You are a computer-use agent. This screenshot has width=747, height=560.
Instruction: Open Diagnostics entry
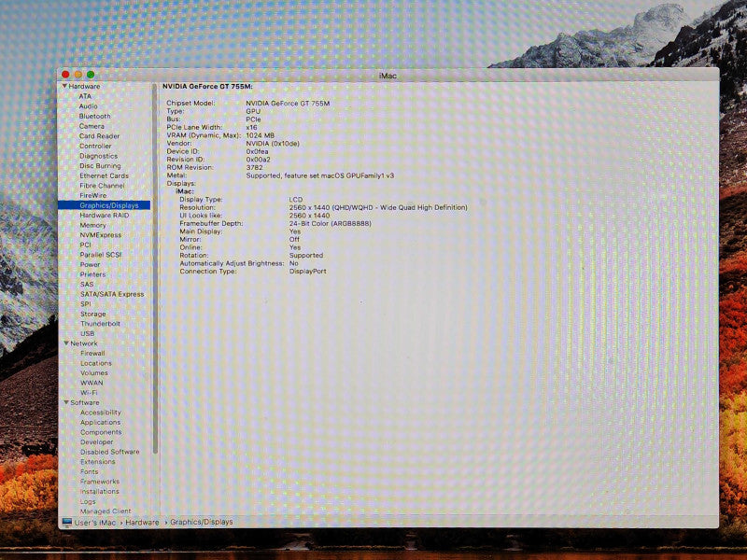[99, 156]
